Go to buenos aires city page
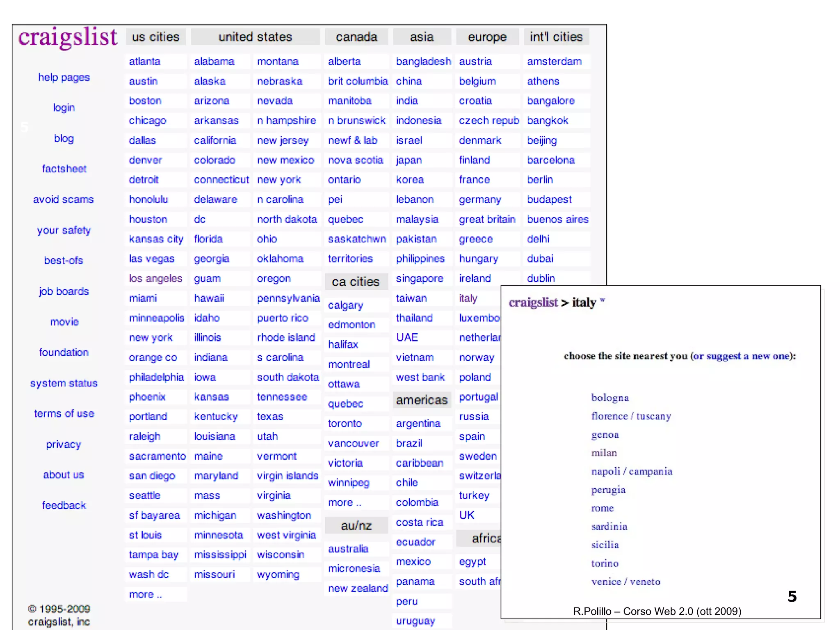Image resolution: width=840 pixels, height=630 pixels. click(558, 219)
